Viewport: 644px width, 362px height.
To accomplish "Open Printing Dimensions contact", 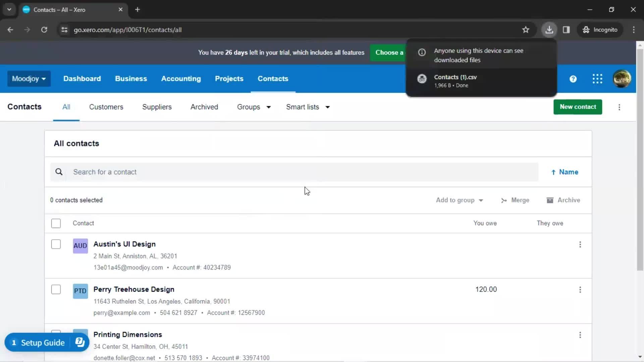I will (x=127, y=335).
